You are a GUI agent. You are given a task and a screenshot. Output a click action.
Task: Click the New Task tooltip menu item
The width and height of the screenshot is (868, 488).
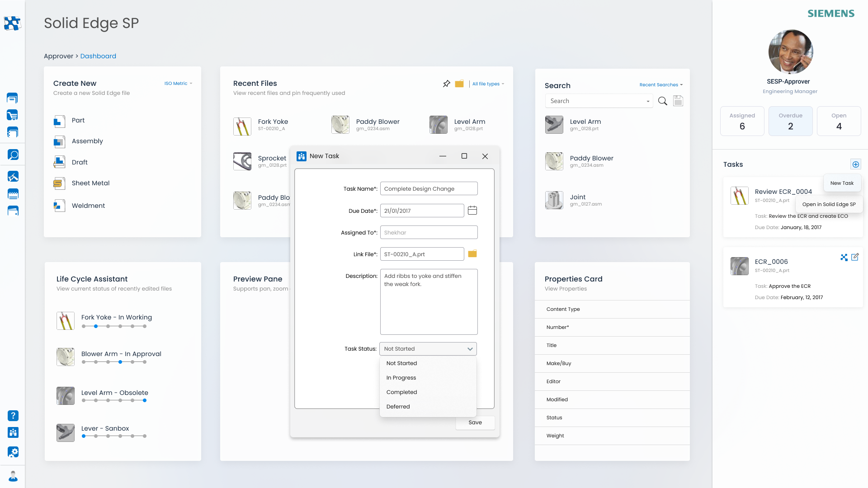click(x=842, y=183)
